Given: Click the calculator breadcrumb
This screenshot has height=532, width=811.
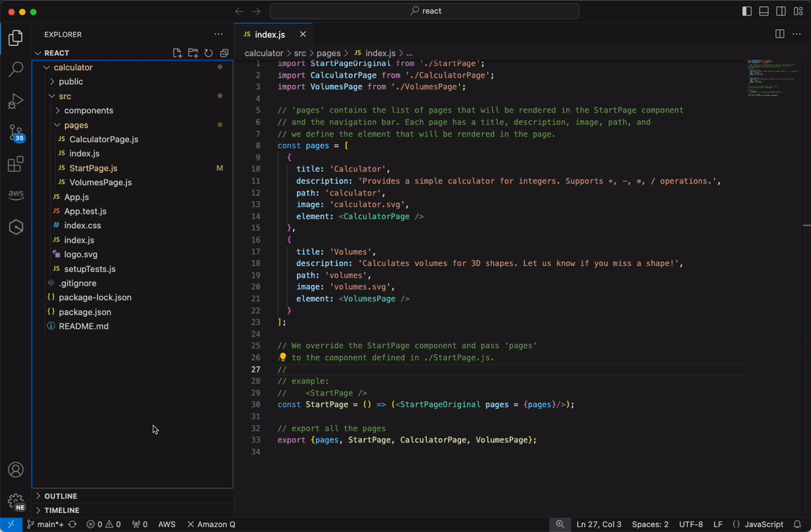Looking at the screenshot, I should pyautogui.click(x=264, y=53).
